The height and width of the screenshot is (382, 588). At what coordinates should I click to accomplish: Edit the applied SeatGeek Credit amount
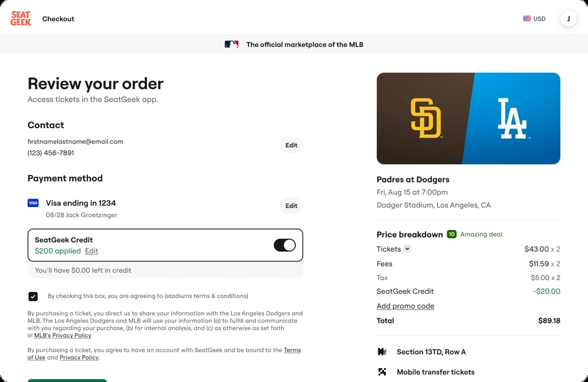(91, 251)
